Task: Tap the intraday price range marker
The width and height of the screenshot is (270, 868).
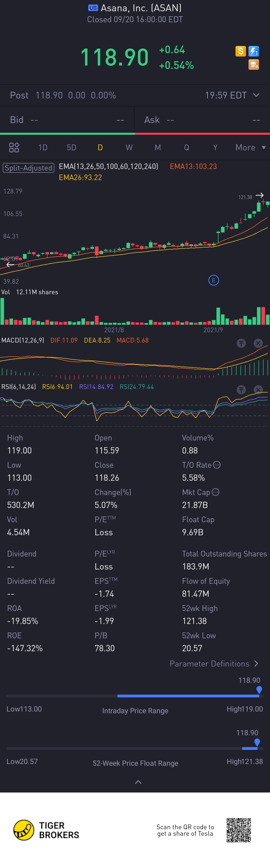Action: (x=259, y=690)
